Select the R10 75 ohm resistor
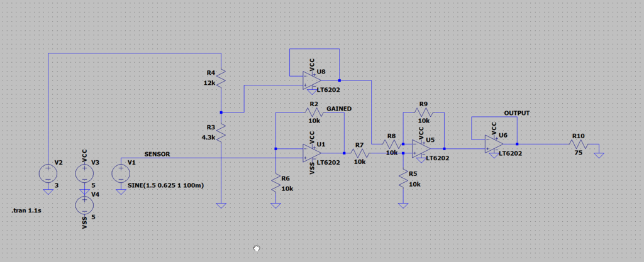644x262 pixels. (577, 143)
